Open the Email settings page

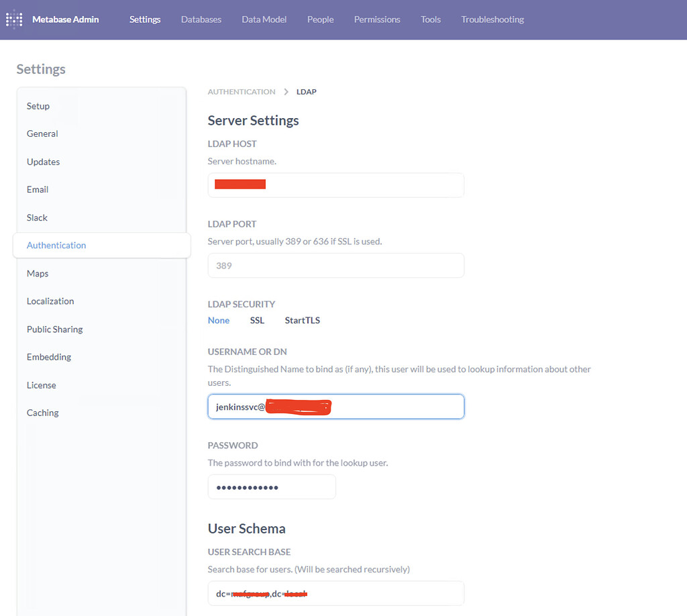click(37, 189)
